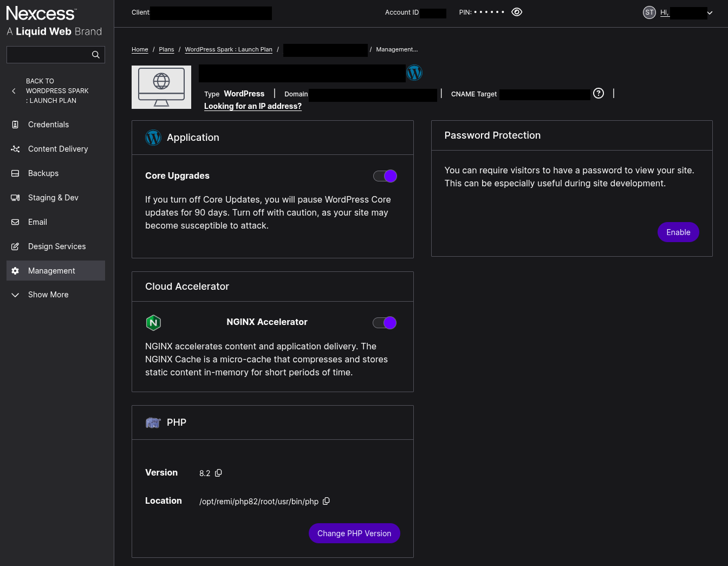Click the search magnifier icon in sidebar
This screenshot has height=566, width=728.
tap(96, 55)
